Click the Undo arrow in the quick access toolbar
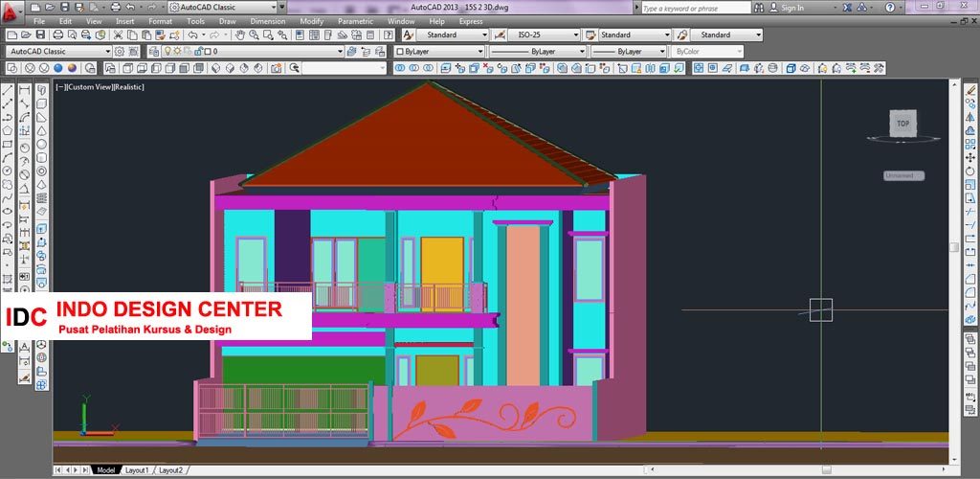The image size is (980, 479). coord(130,8)
